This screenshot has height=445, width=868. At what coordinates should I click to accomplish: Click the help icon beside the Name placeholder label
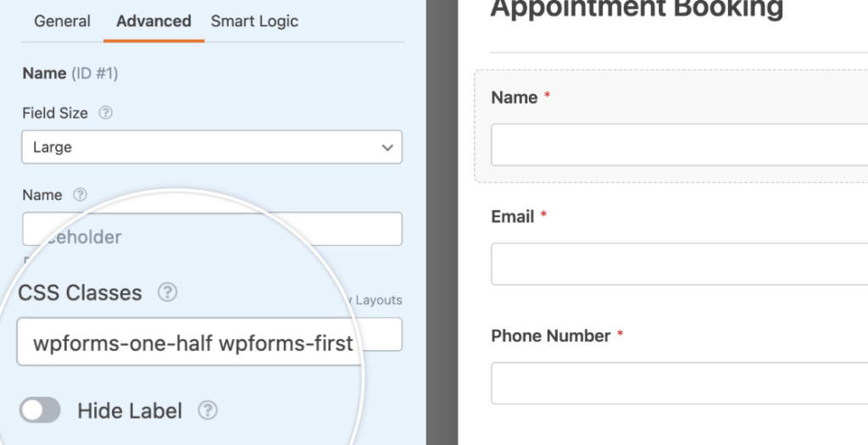tap(81, 195)
